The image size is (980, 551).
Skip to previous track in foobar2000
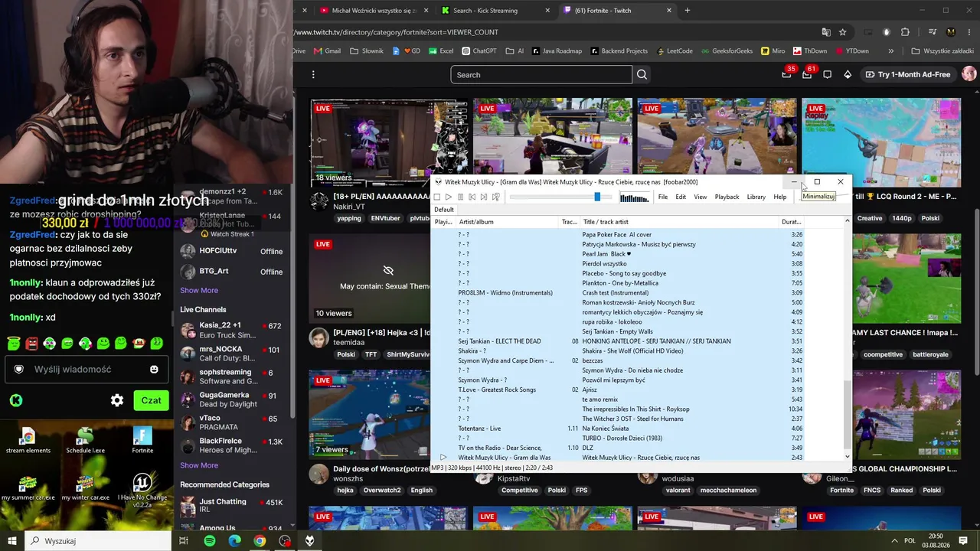coord(472,197)
